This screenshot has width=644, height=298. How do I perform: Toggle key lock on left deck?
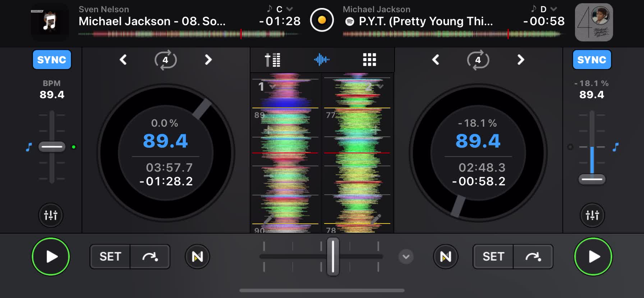[x=29, y=147]
